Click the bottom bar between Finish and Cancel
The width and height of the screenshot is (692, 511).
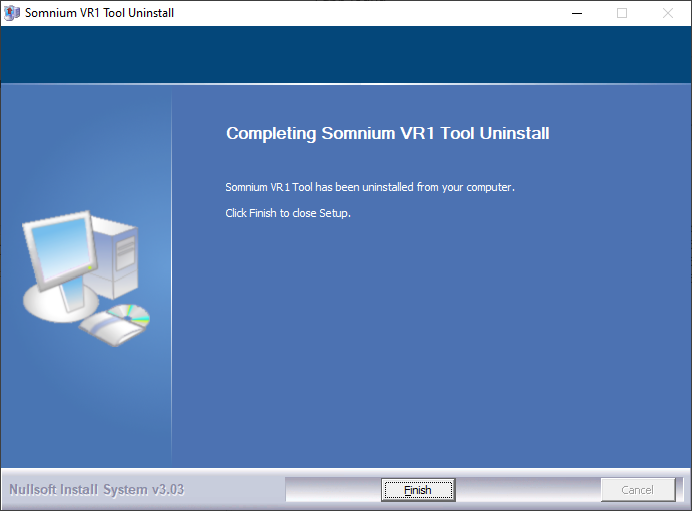click(528, 490)
